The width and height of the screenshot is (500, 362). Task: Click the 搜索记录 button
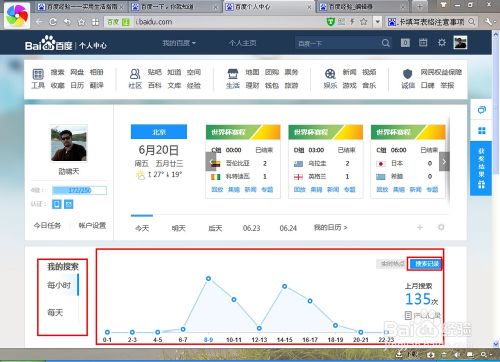[x=426, y=264]
